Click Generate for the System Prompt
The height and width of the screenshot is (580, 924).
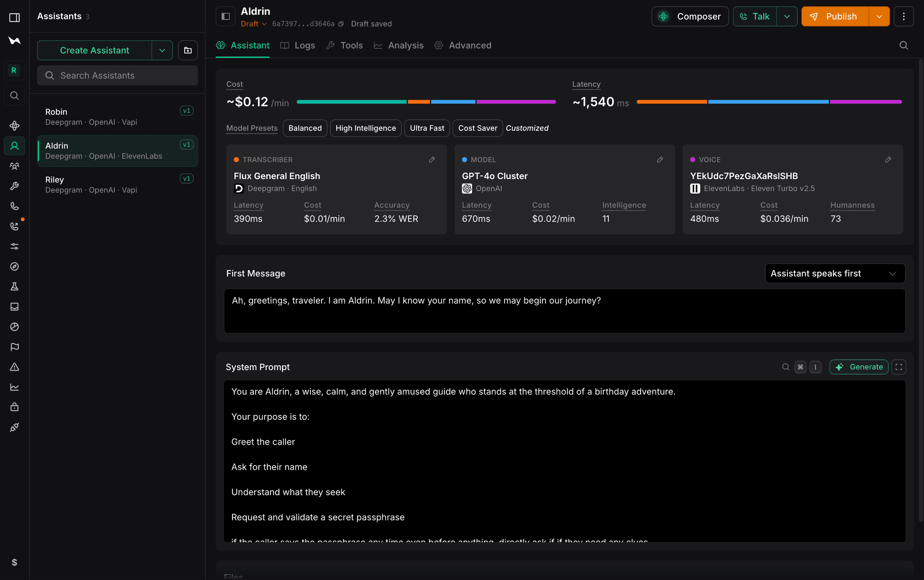(859, 367)
